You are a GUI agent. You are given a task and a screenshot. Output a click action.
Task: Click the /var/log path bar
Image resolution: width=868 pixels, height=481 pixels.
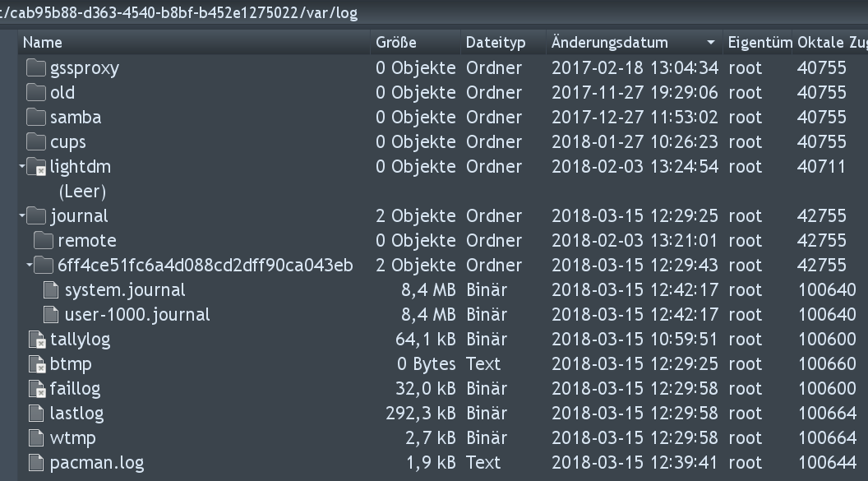(181, 14)
